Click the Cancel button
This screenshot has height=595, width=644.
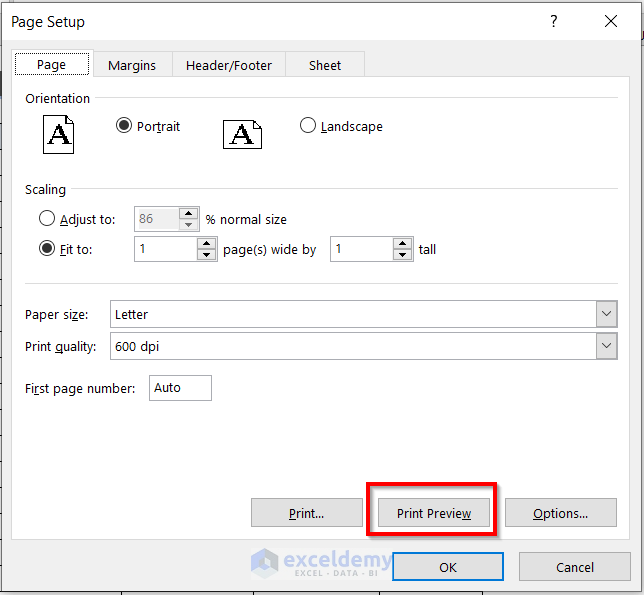tap(575, 567)
